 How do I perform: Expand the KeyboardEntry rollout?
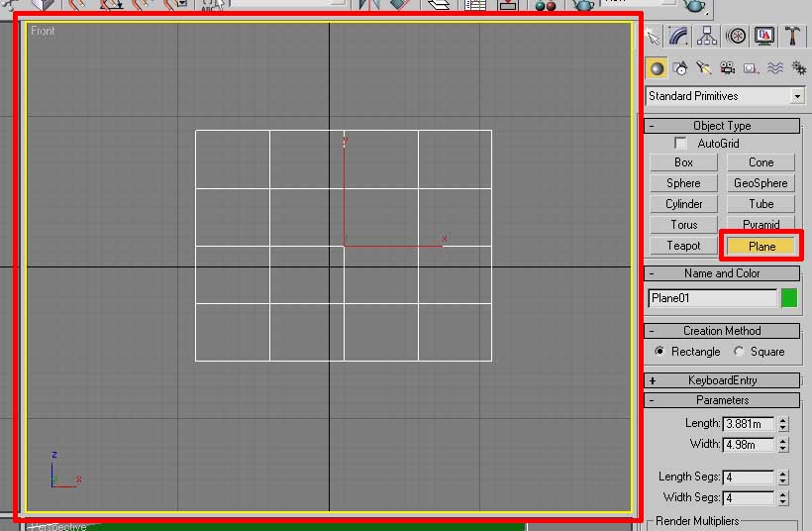point(722,380)
